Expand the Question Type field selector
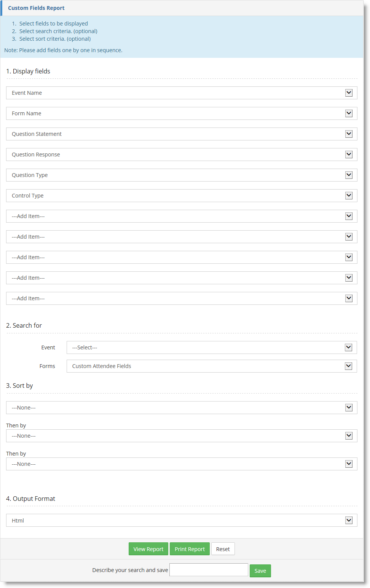370x588 pixels. [182, 175]
